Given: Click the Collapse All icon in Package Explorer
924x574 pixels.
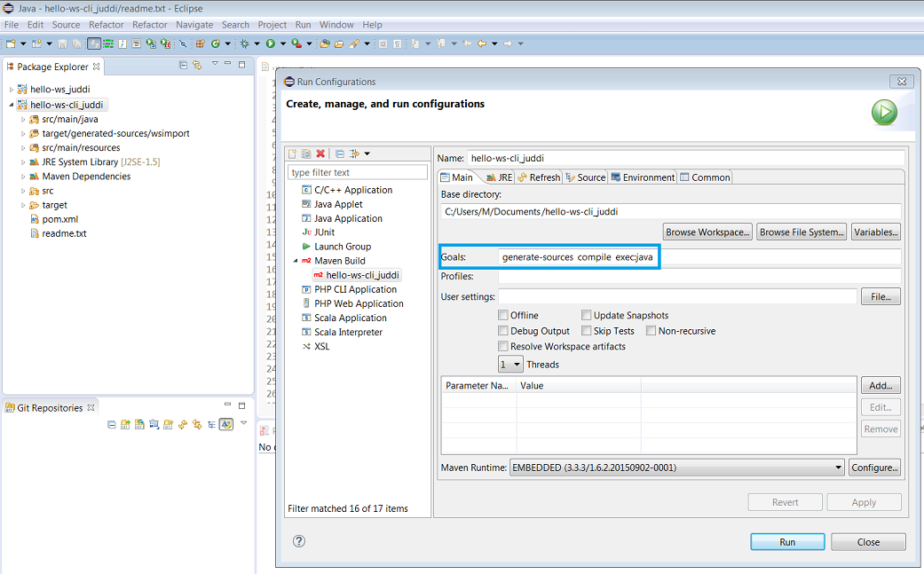Looking at the screenshot, I should tap(183, 66).
